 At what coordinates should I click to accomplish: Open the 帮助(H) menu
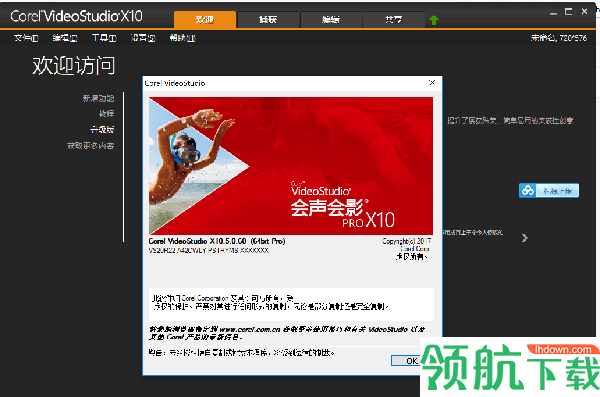coord(183,38)
